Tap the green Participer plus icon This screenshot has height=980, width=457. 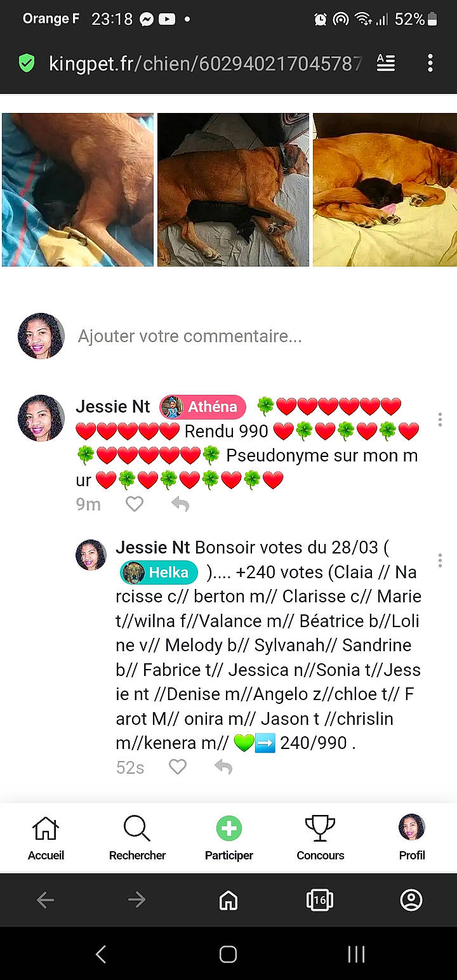229,828
